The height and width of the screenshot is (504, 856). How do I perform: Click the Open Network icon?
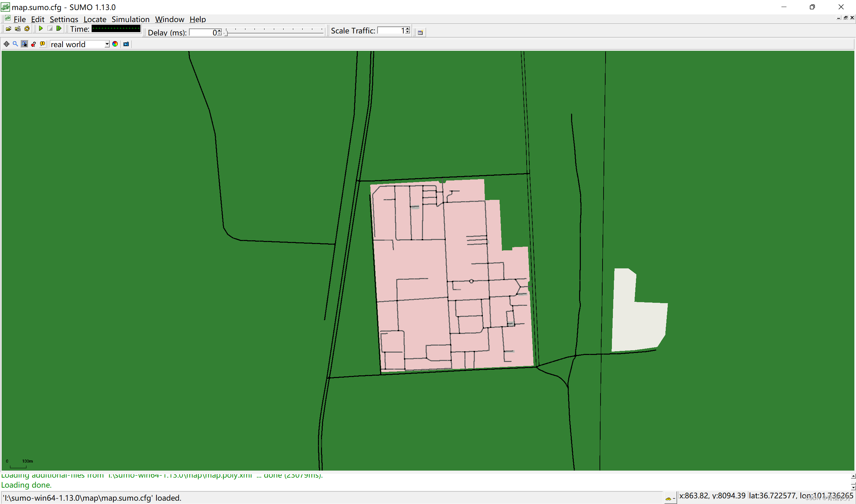(18, 29)
